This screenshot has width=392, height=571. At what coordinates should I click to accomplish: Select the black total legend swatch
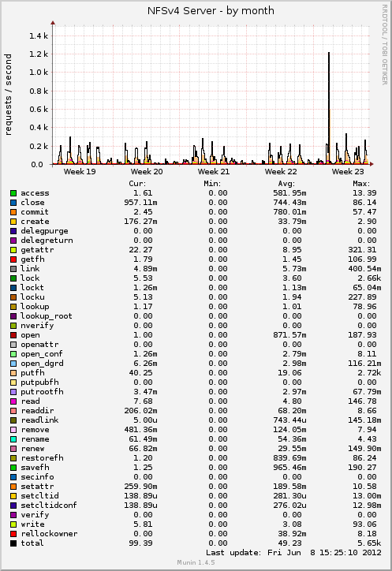pos(13,543)
